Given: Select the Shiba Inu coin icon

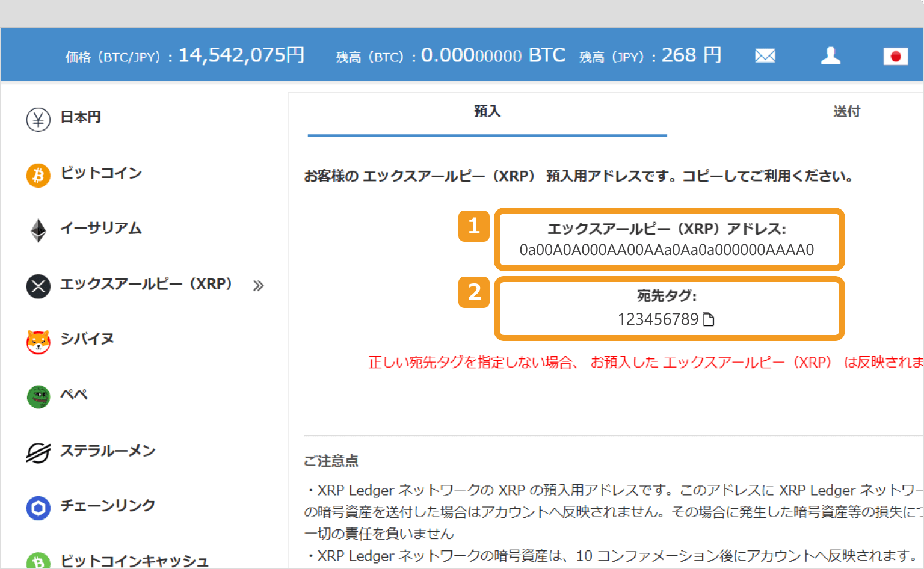Looking at the screenshot, I should 38,340.
